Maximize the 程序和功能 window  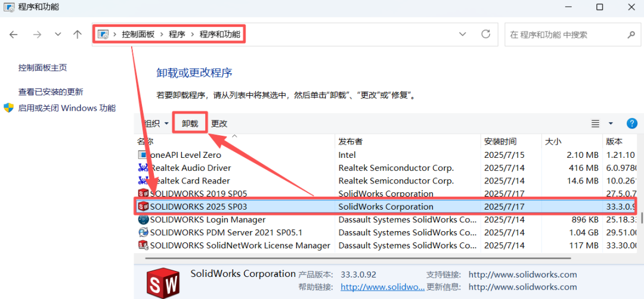click(x=600, y=7)
